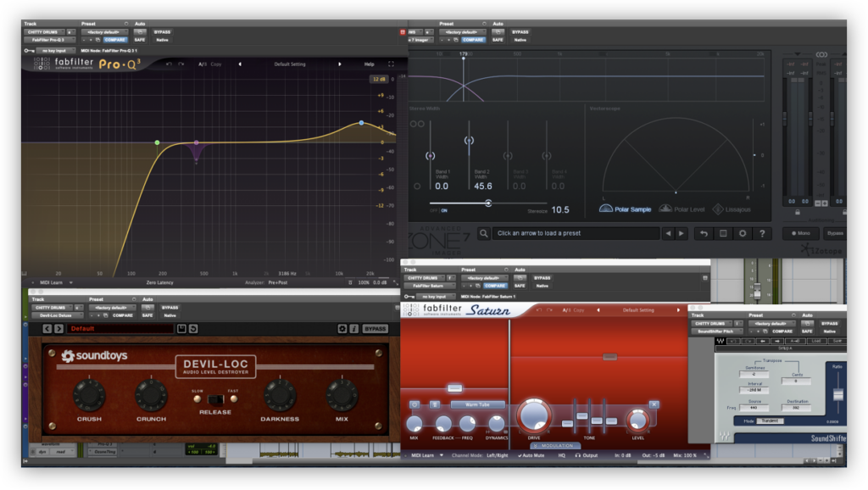Click HQ in the Saturn footer

562,455
